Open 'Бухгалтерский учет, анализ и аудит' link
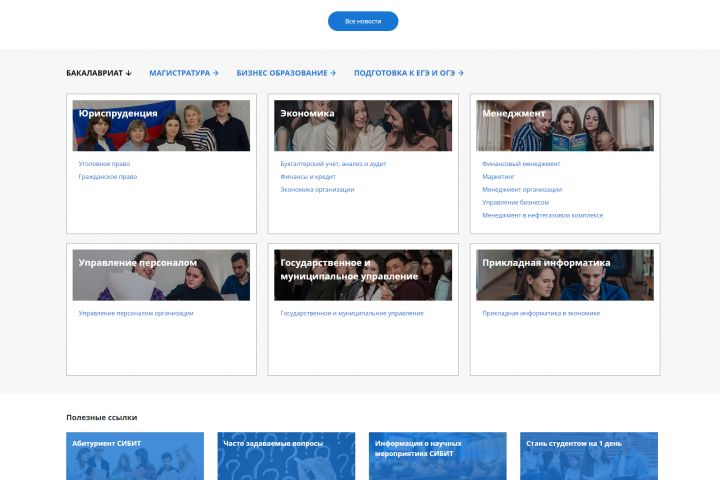The width and height of the screenshot is (720, 480). click(x=333, y=164)
